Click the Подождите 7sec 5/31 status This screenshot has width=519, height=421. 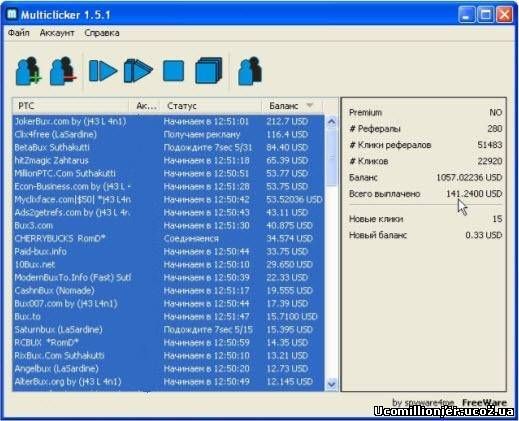point(208,147)
